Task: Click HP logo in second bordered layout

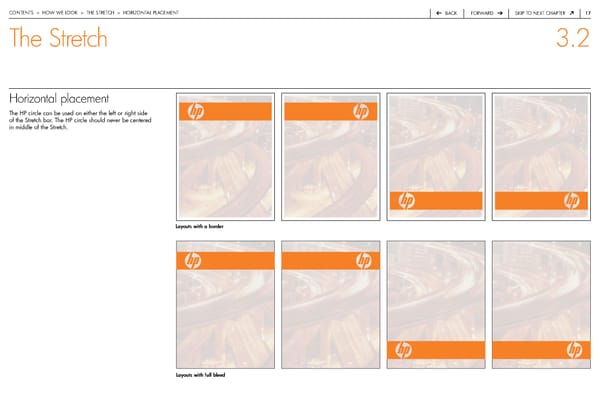Action: pos(362,111)
